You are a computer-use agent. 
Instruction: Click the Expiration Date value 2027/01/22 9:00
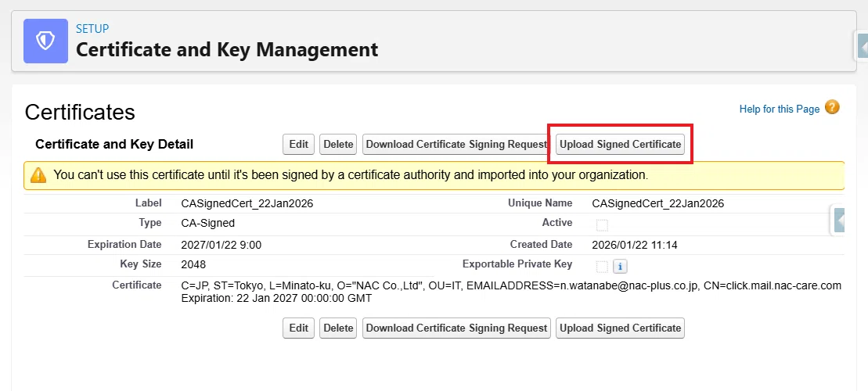coord(221,245)
